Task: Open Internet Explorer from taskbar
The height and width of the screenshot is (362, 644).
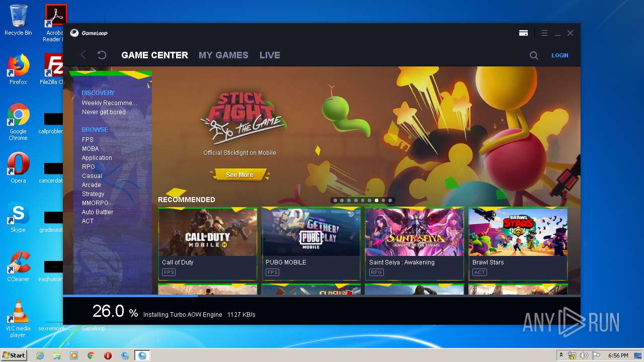Action: (x=40, y=355)
